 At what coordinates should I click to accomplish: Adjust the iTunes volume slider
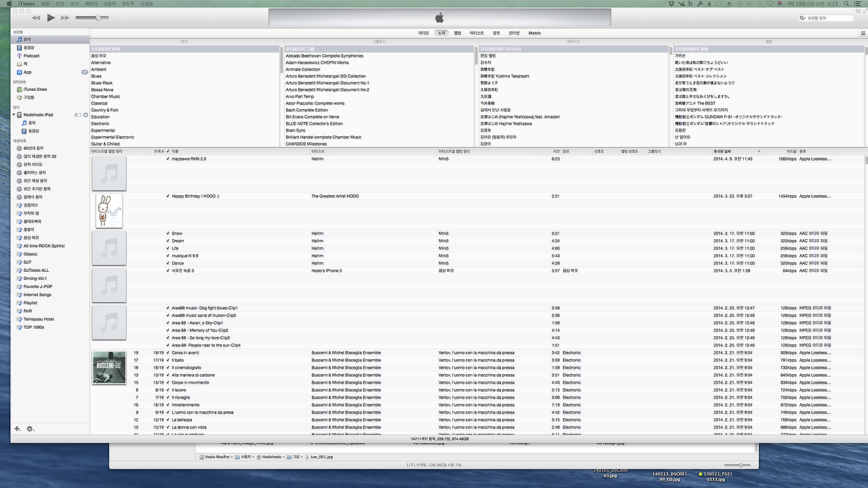[92, 18]
